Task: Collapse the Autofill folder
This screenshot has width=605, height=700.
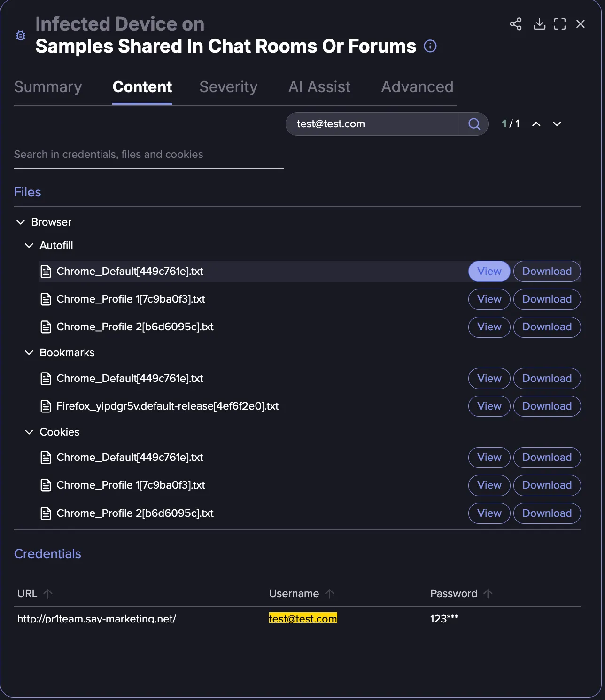Action: tap(29, 245)
